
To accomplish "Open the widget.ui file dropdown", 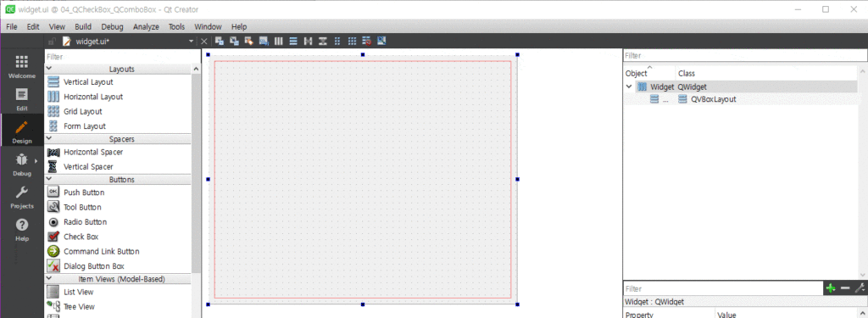I will click(x=192, y=41).
